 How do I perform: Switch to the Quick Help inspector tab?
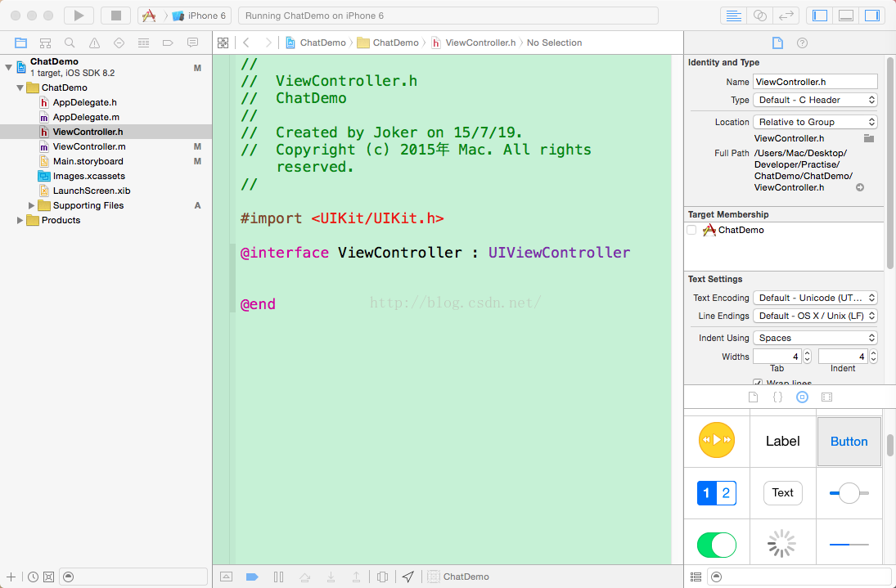[802, 43]
